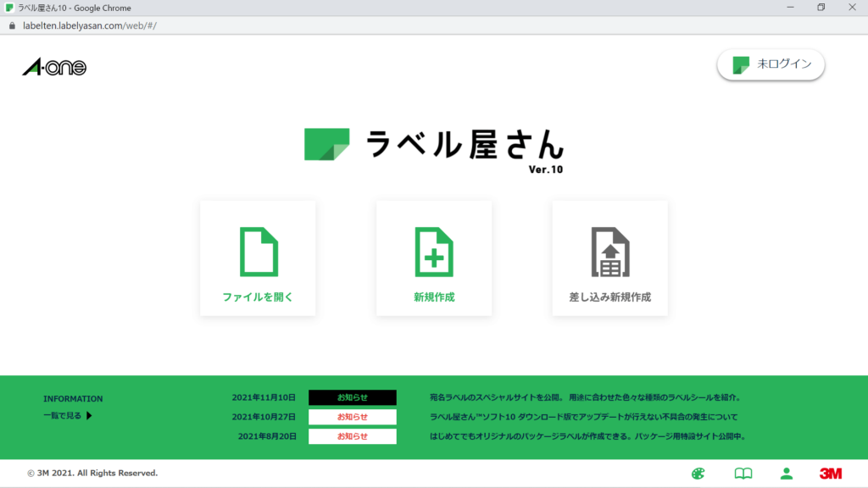The image size is (868, 488).
Task: Open 一覧で見る information list link
Action: pos(62,415)
